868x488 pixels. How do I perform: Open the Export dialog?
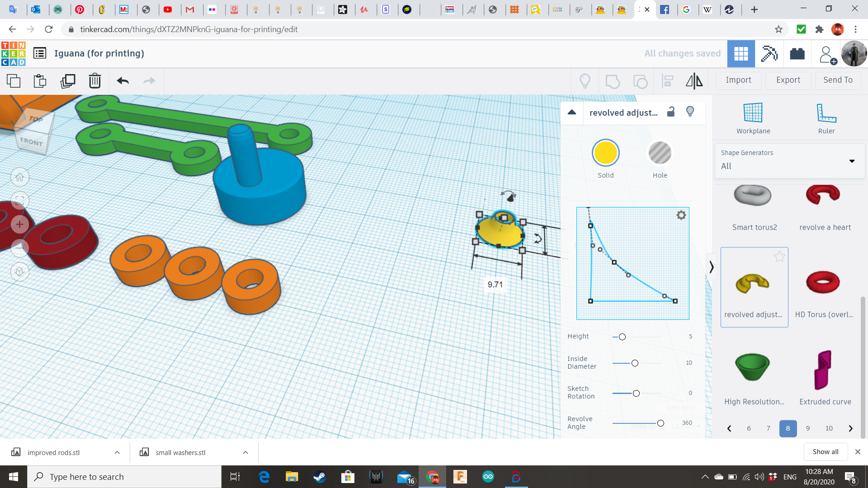(788, 80)
